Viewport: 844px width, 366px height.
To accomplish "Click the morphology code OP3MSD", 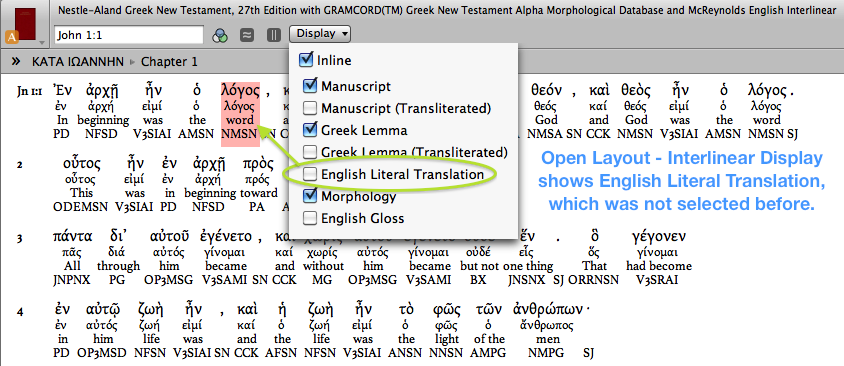I will [102, 353].
